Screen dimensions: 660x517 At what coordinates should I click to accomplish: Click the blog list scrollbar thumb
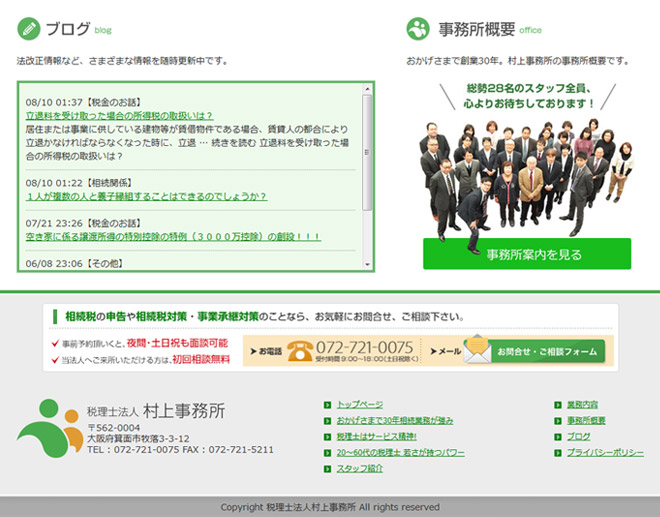(367, 152)
